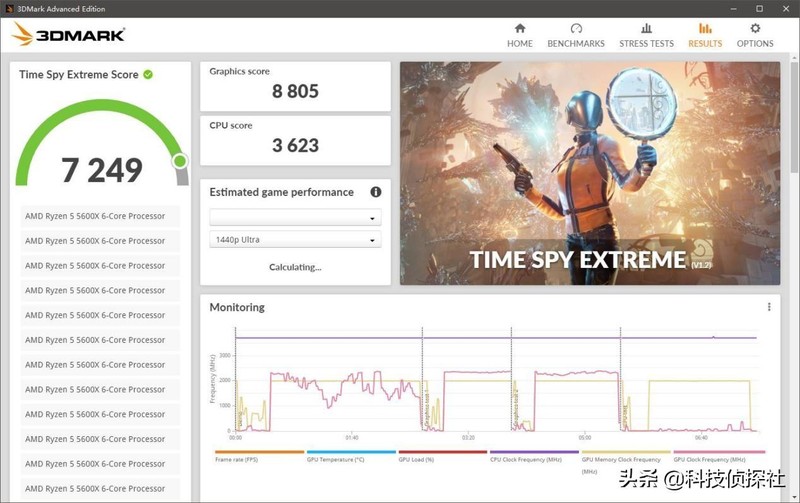Screen dimensions: 800x503
Task: Select the first AMD Ryzen 5 5600X entry
Action: click(101, 216)
